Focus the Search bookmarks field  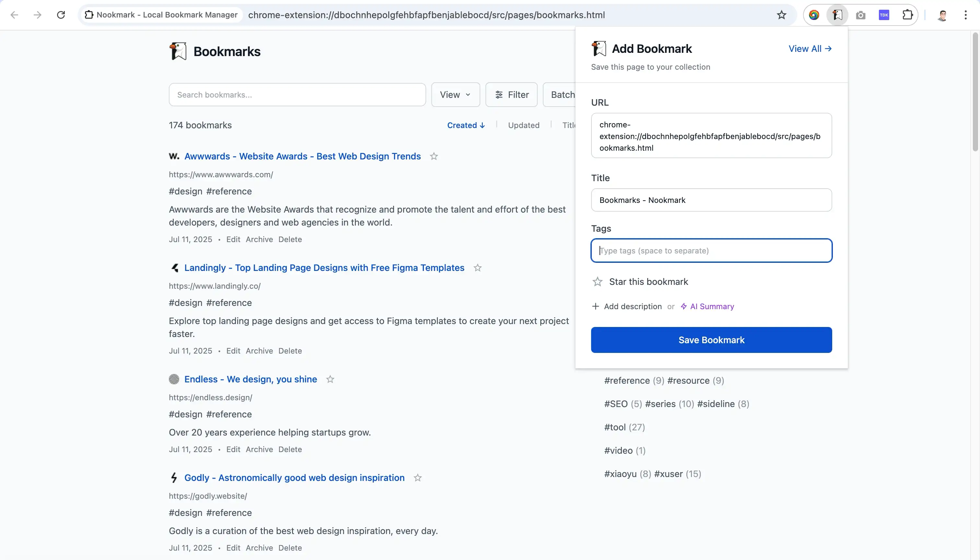pyautogui.click(x=297, y=95)
